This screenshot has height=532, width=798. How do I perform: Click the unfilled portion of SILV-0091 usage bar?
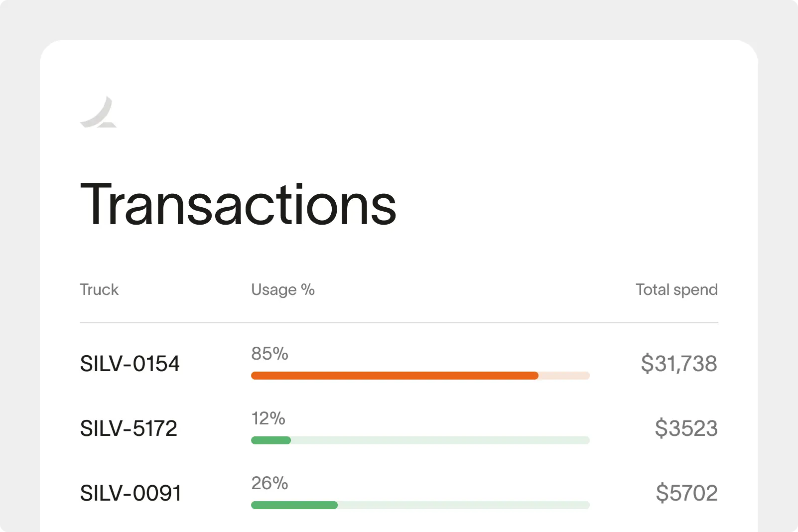tap(463, 505)
